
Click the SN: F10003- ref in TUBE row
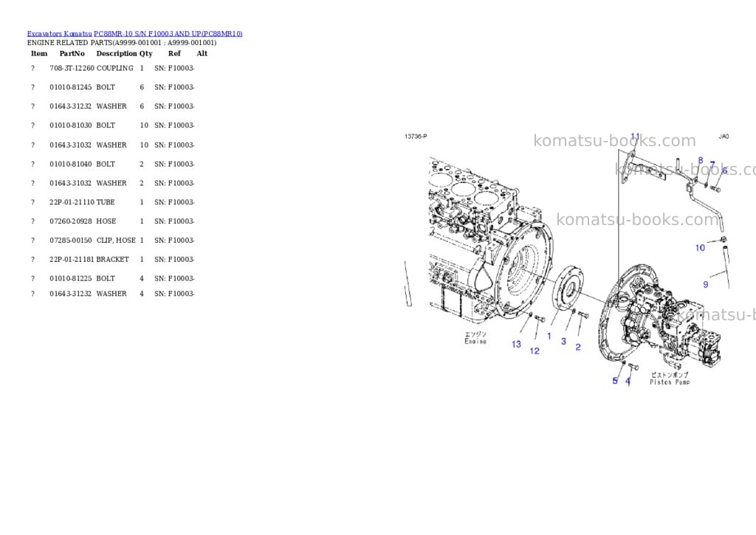174,202
